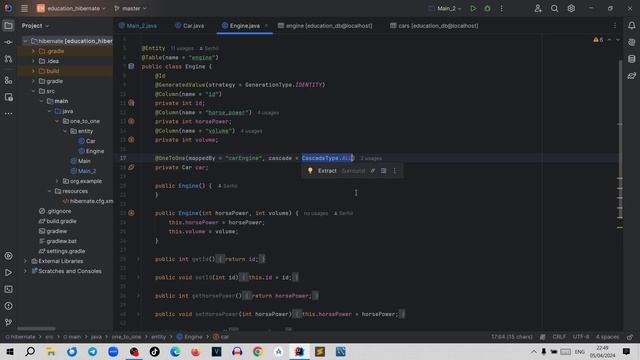640x360 pixels.
Task: Open the Structure tool window
Action: [x=8, y=80]
